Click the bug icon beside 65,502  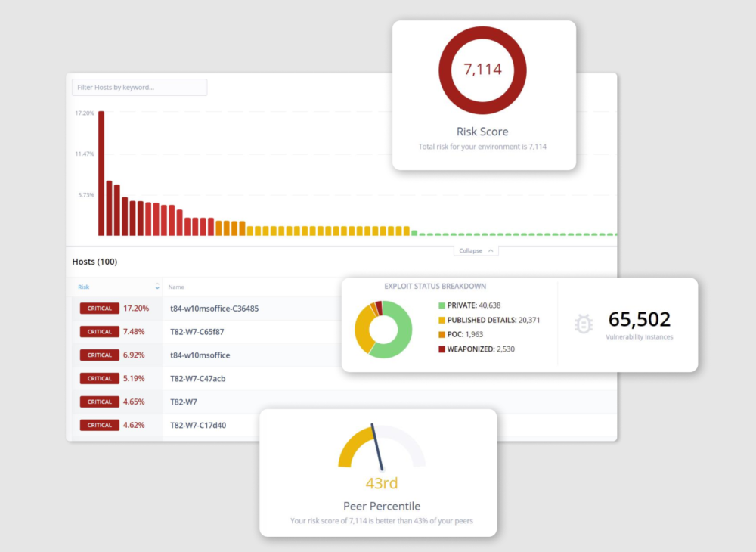584,324
